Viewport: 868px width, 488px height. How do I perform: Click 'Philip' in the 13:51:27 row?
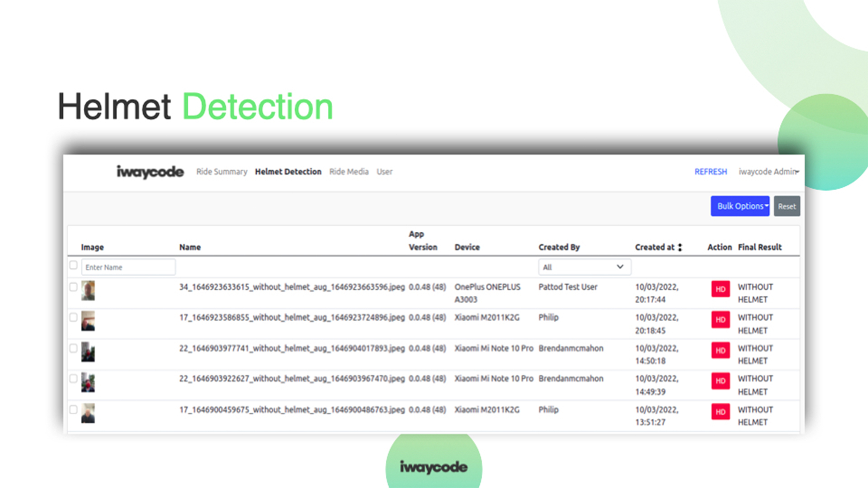click(x=548, y=409)
